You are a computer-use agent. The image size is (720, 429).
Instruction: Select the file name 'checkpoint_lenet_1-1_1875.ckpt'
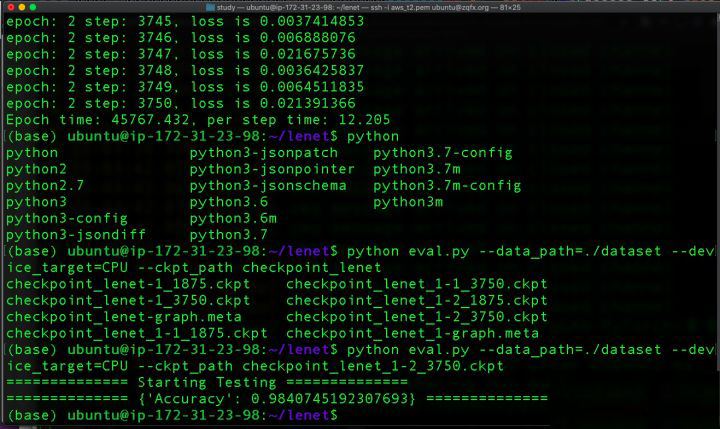click(137, 333)
